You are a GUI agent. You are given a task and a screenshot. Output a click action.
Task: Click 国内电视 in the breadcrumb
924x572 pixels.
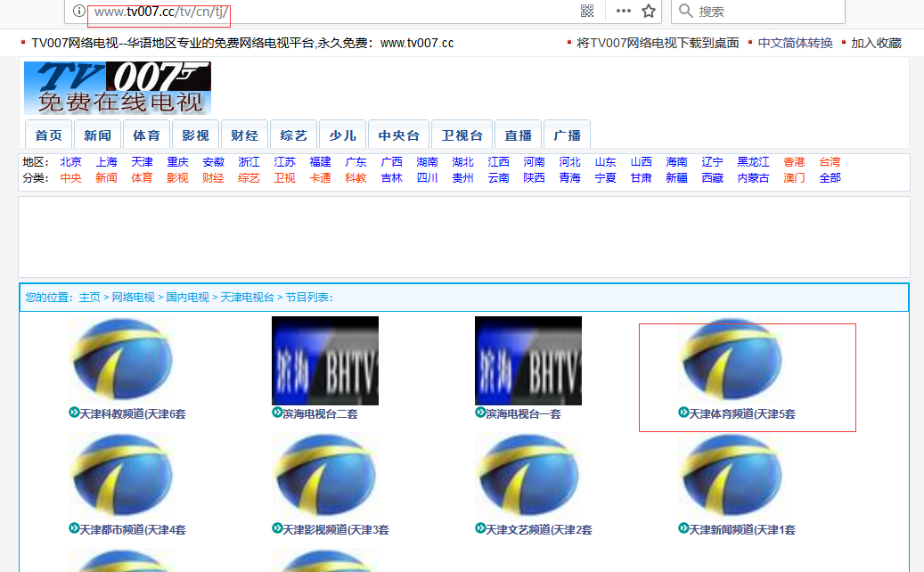coord(188,297)
